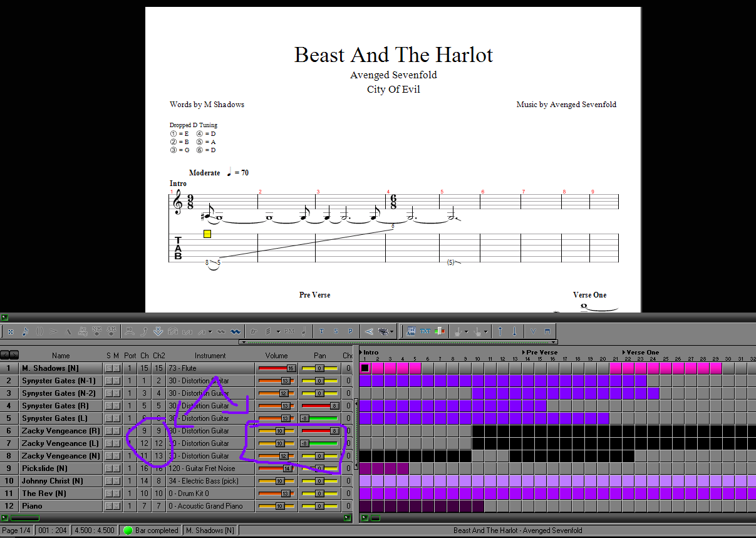Click the previous-column arrow beside Name header
Screen dimensions: 756x538
[x=5, y=355]
